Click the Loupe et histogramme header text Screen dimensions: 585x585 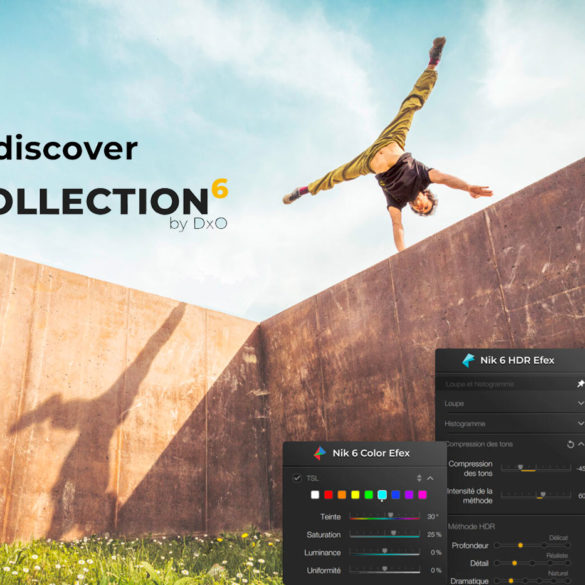[x=479, y=384]
